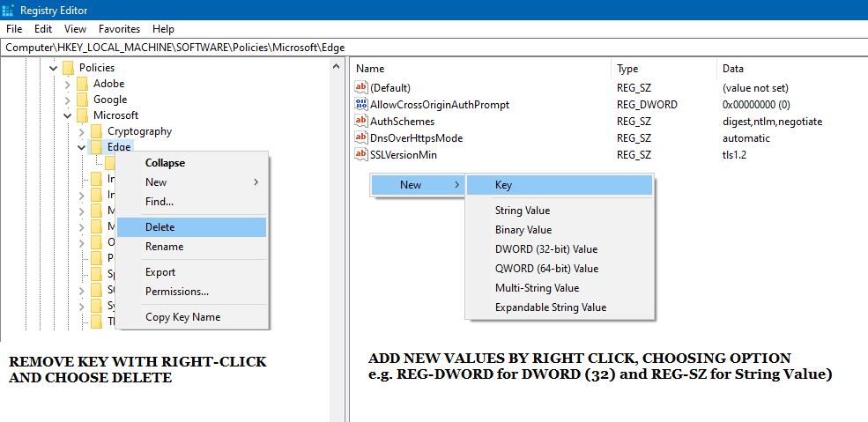868x422 pixels.
Task: Open the Help menu
Action: click(x=163, y=29)
